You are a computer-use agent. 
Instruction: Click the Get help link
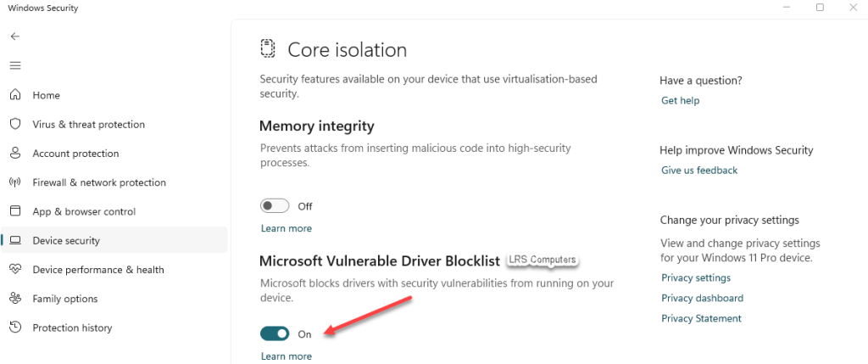pos(680,100)
